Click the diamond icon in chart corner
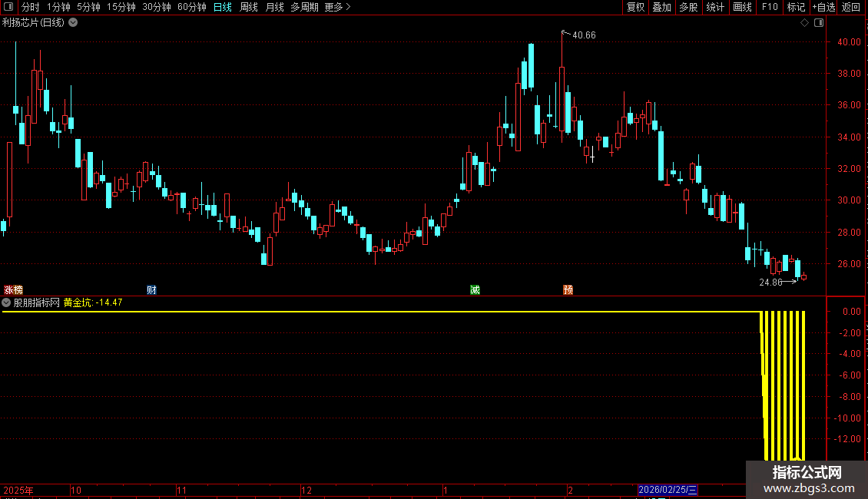This screenshot has width=868, height=499. [805, 23]
